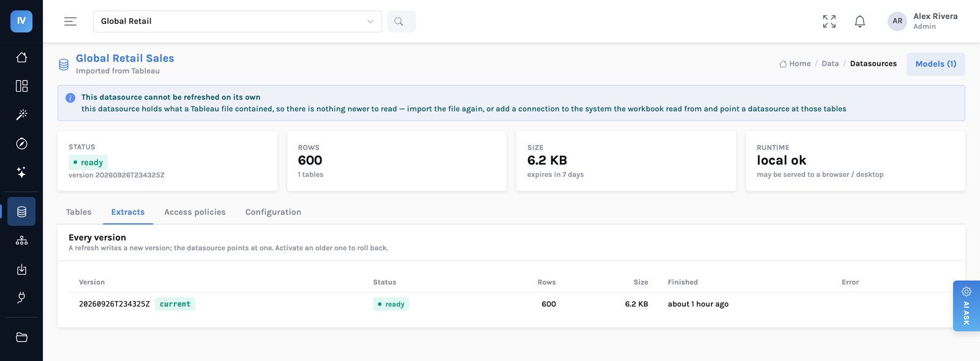Switch to the Configuration tab

(x=273, y=212)
